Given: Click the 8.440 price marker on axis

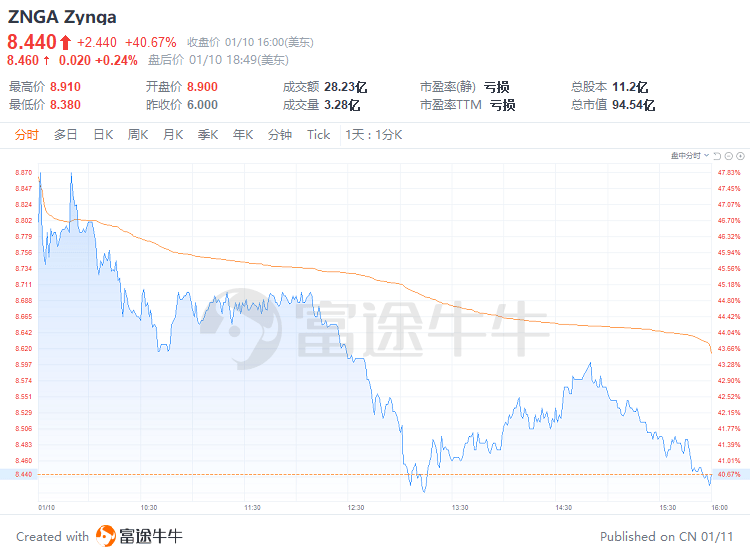Looking at the screenshot, I should pyautogui.click(x=23, y=474).
